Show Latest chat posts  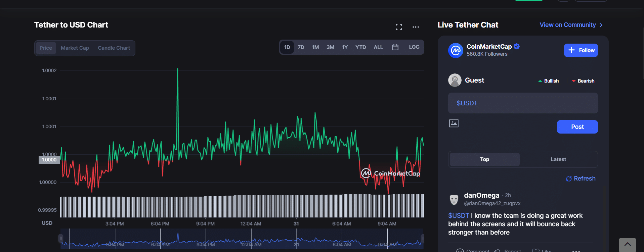558,159
